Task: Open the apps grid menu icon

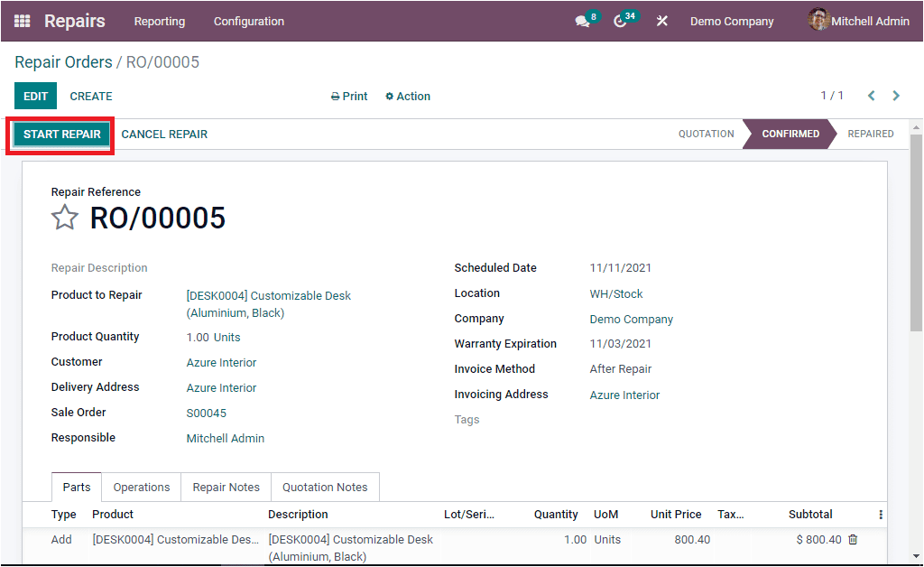Action: coord(23,22)
